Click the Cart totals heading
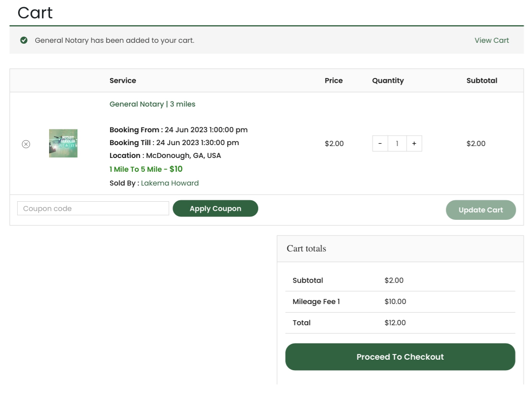 [306, 248]
